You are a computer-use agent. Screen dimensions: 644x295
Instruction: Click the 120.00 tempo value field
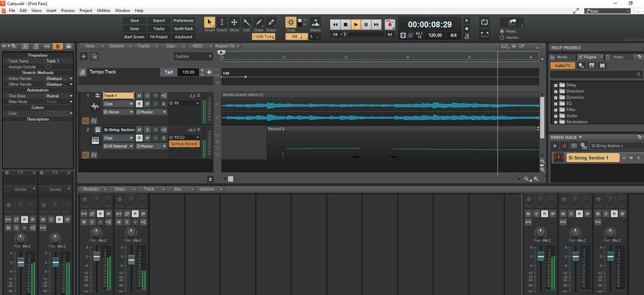point(188,72)
